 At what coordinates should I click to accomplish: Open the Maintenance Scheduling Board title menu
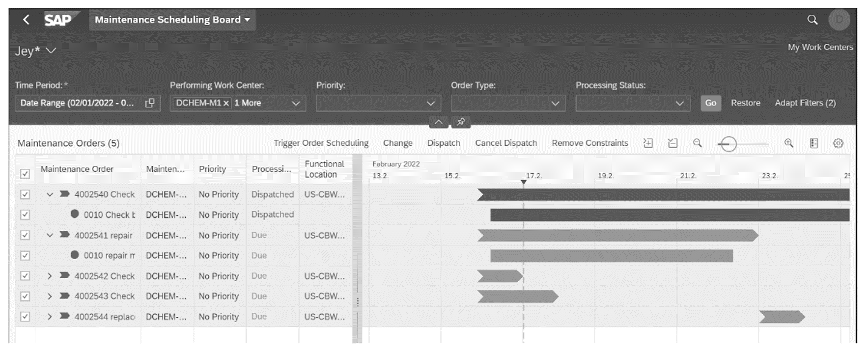[x=171, y=20]
